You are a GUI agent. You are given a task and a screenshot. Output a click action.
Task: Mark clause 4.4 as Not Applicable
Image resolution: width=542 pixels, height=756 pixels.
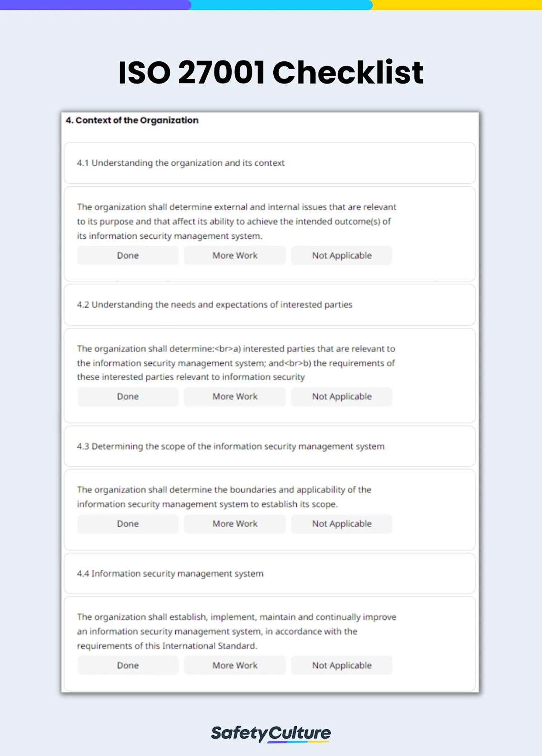[342, 665]
